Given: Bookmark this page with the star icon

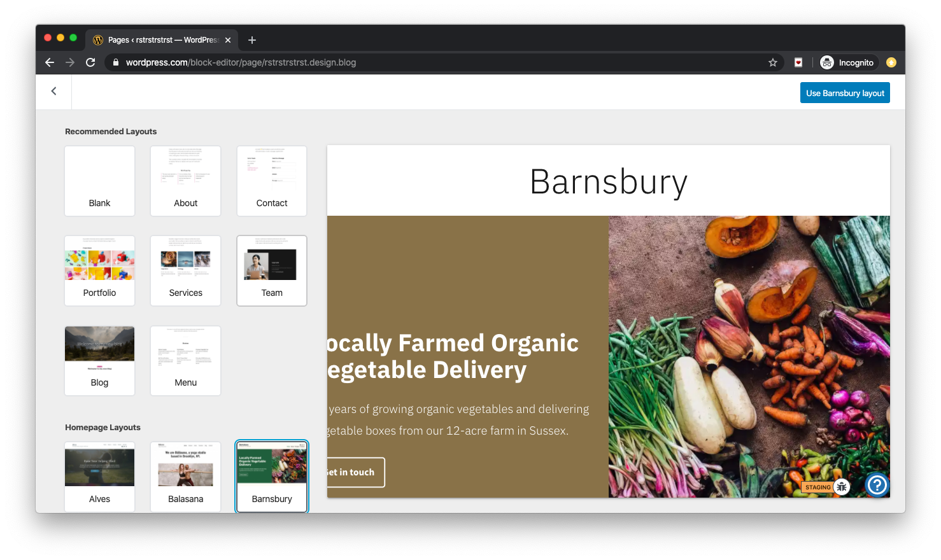Looking at the screenshot, I should (x=772, y=62).
